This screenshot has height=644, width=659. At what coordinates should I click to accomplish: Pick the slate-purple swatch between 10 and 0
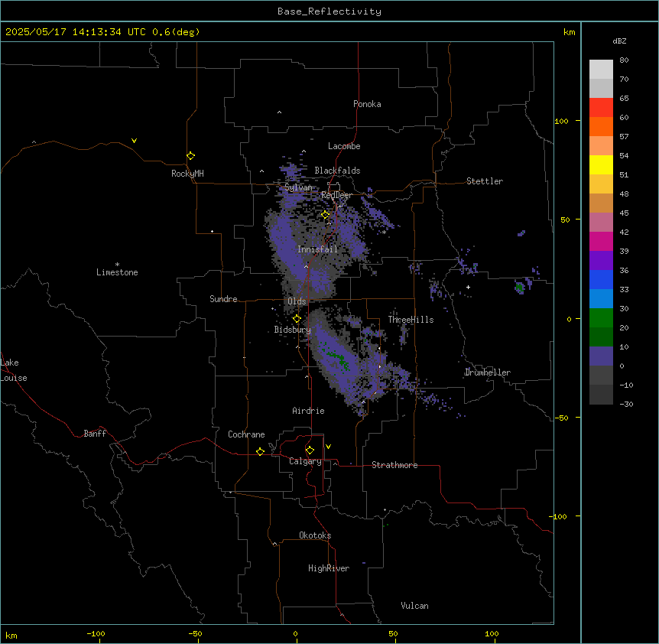coord(601,356)
